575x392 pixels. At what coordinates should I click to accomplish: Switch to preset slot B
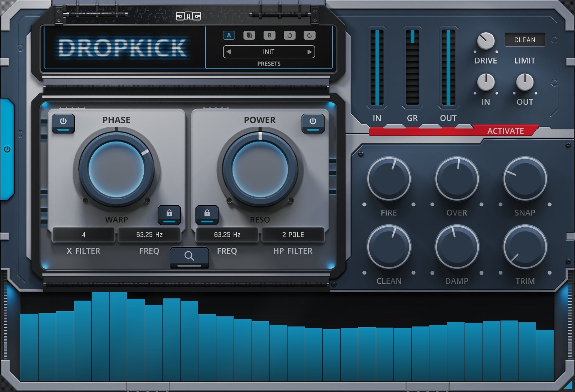[269, 35]
